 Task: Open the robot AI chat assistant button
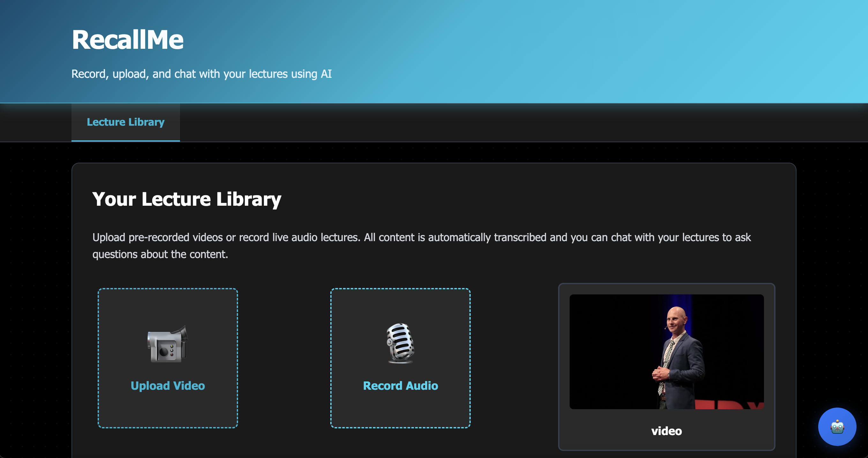pyautogui.click(x=837, y=427)
